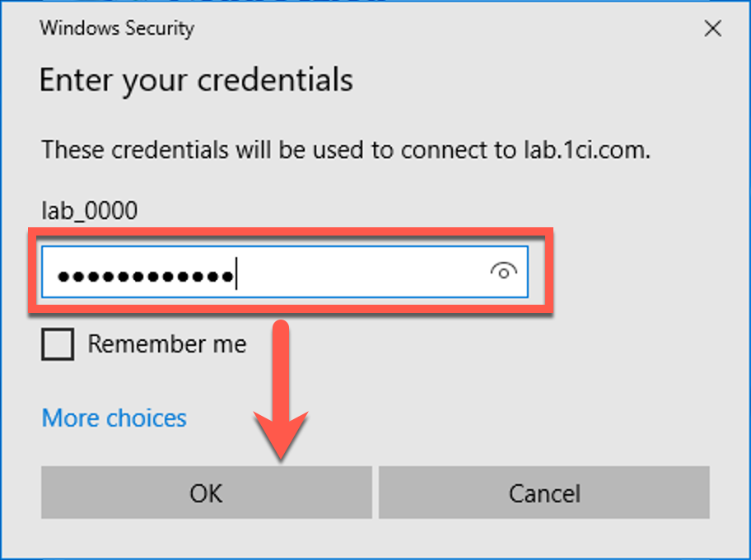751x560 pixels.
Task: Click the masked password dots
Action: click(144, 275)
